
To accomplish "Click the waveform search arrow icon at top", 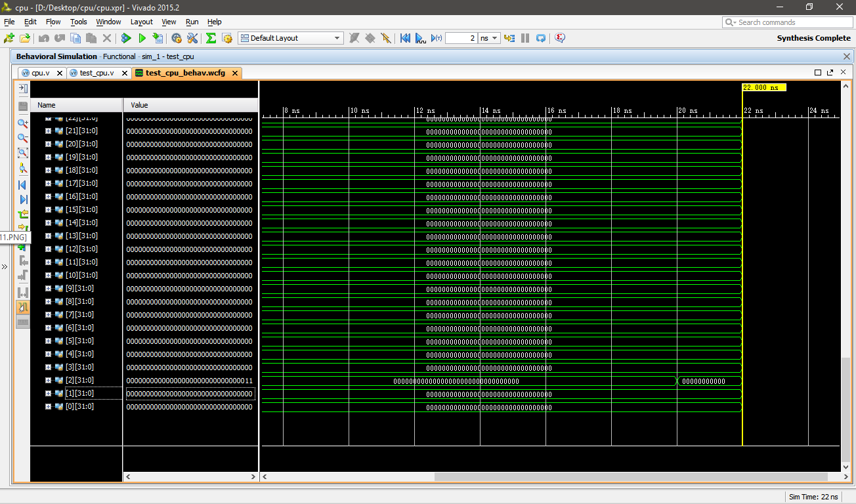I will (x=23, y=89).
